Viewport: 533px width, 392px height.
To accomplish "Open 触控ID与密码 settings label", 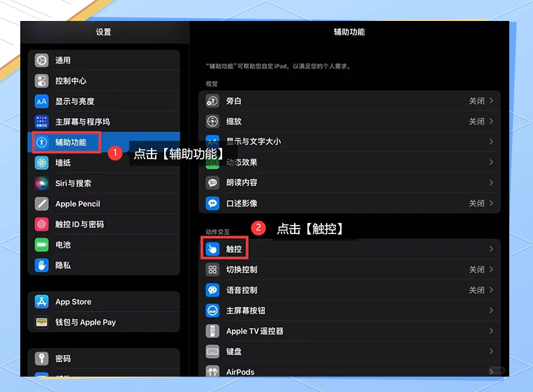I will pos(80,224).
